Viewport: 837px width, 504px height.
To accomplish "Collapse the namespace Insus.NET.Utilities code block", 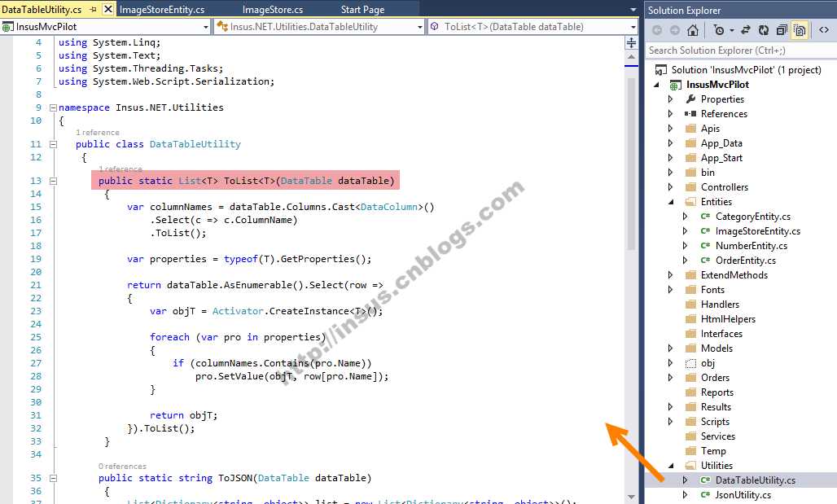I will click(53, 107).
